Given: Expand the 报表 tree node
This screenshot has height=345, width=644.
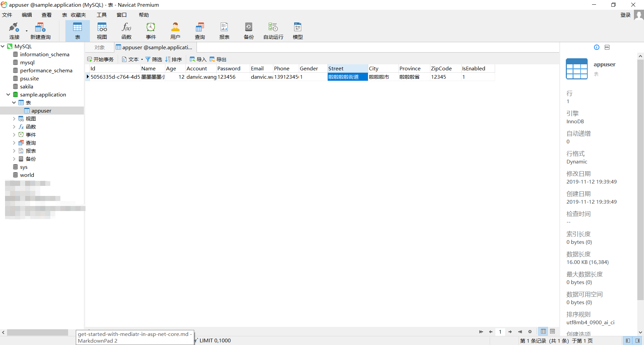Looking at the screenshot, I should tap(14, 151).
